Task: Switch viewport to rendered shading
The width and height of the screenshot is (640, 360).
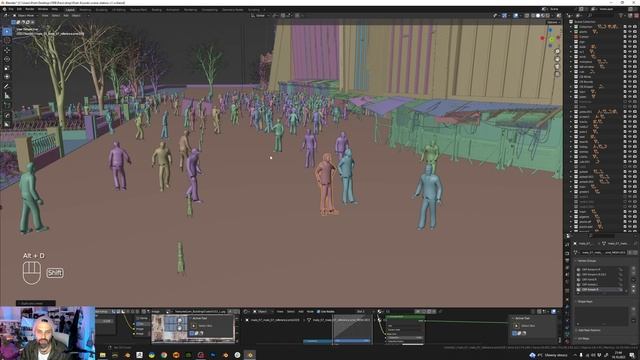Action: (x=548, y=16)
